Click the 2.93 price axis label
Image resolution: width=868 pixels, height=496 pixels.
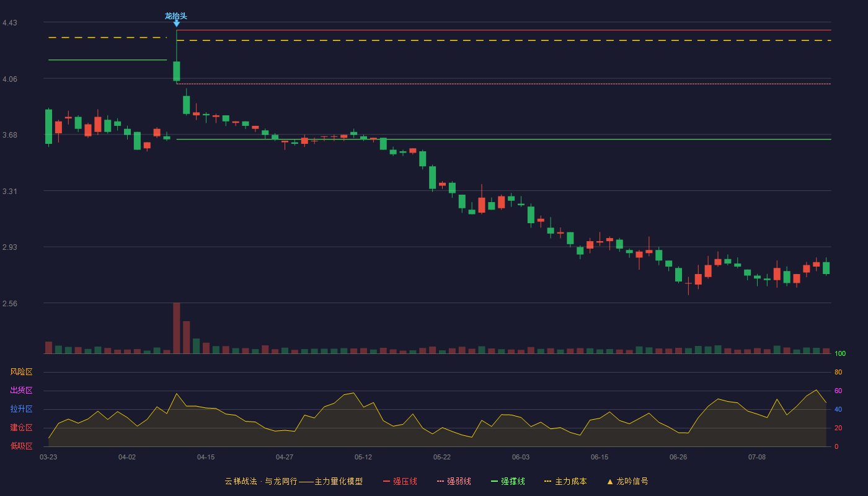[9, 247]
